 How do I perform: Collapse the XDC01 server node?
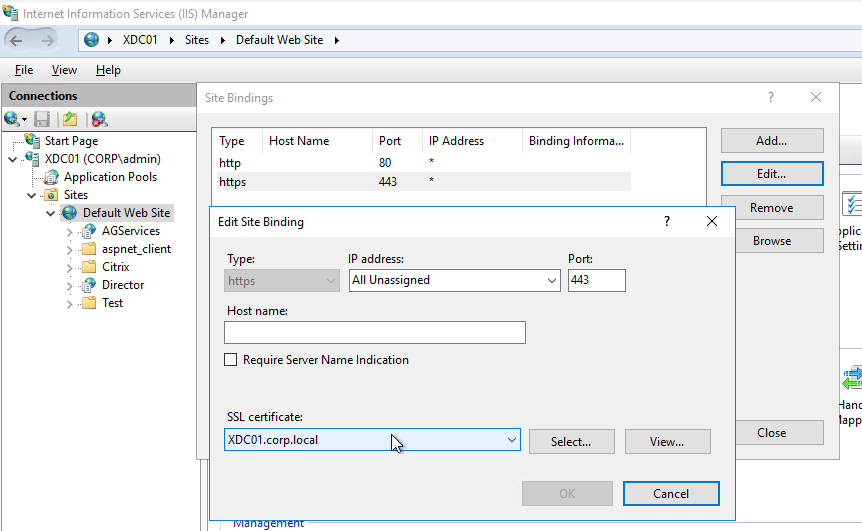(13, 159)
